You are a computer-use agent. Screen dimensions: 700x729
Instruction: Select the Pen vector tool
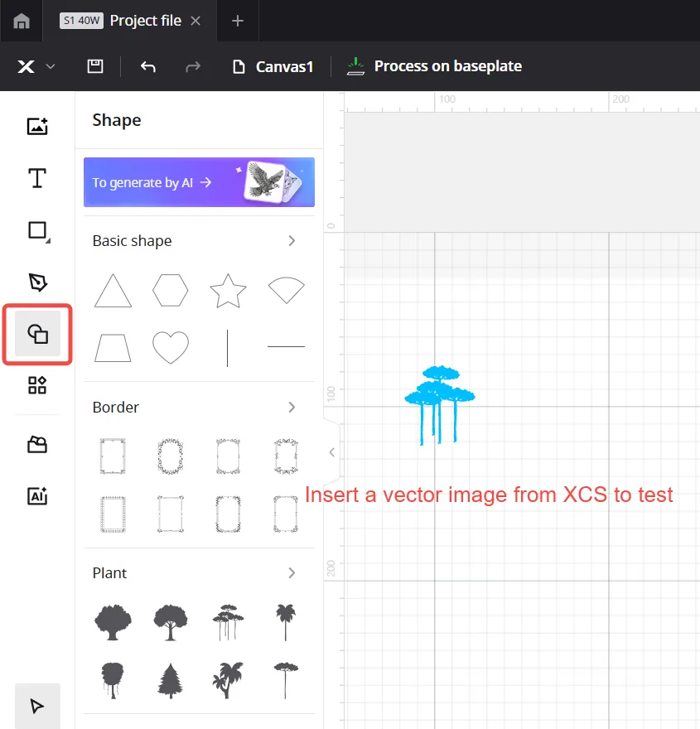[x=37, y=282]
